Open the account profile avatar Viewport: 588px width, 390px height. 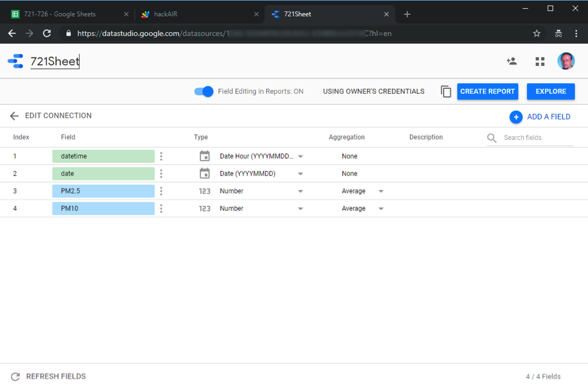[566, 61]
